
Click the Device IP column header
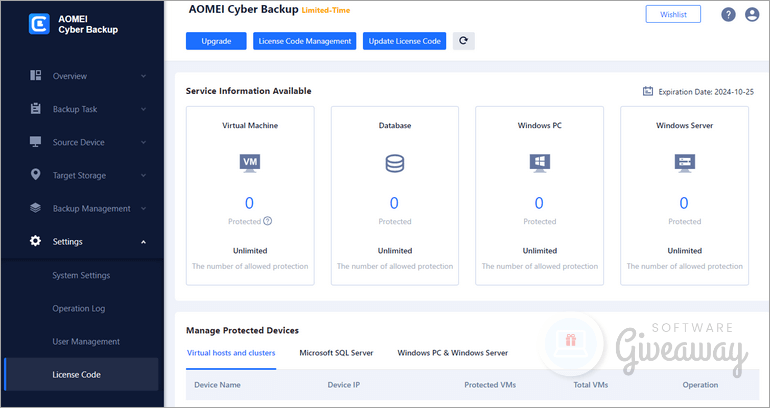(344, 385)
